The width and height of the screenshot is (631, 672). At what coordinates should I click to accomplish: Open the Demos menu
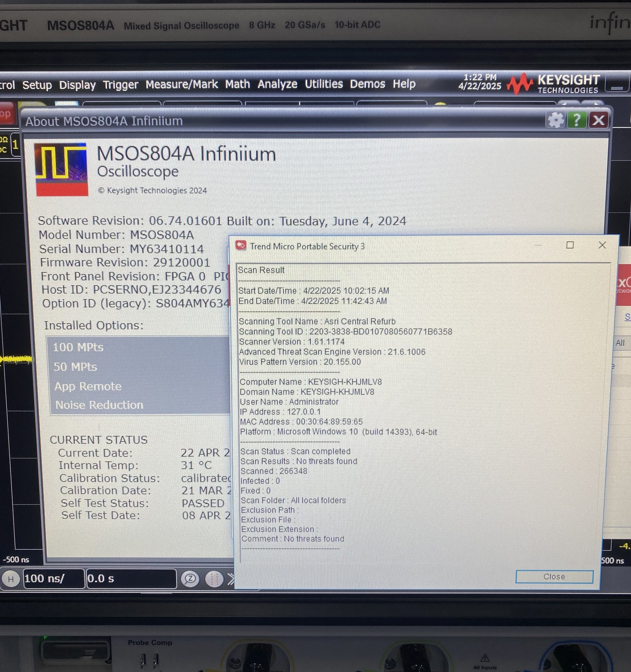(x=368, y=83)
